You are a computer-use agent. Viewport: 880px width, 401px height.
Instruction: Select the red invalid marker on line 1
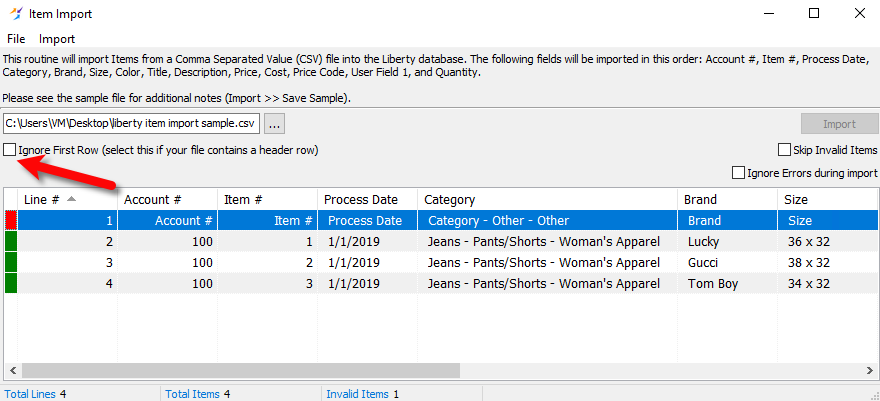tap(11, 220)
